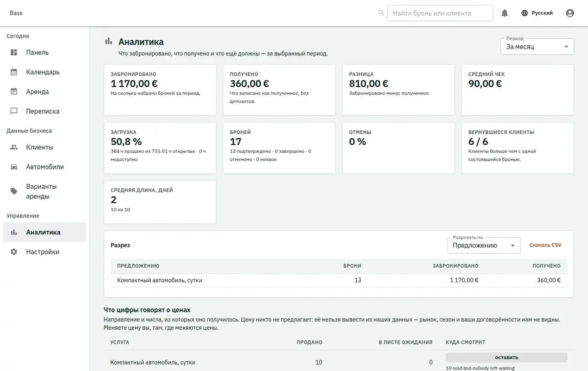
Task: Click the Настройки gear icon
Action: click(14, 252)
